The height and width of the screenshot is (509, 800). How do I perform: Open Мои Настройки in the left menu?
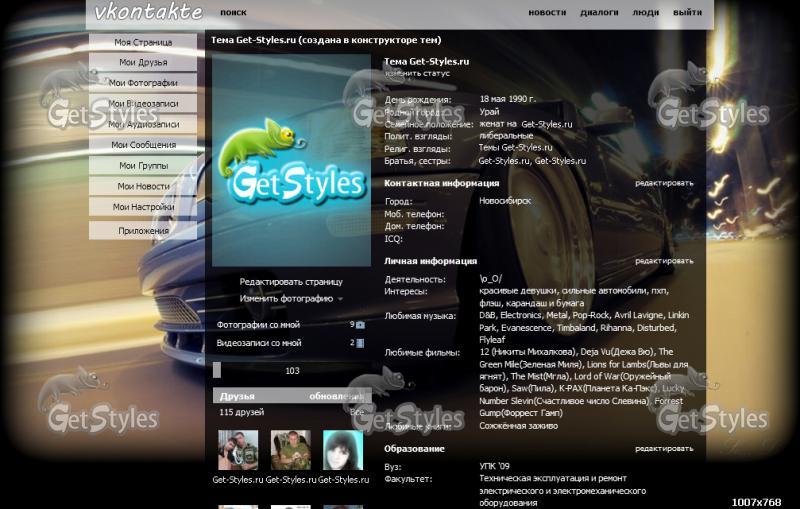(x=143, y=207)
